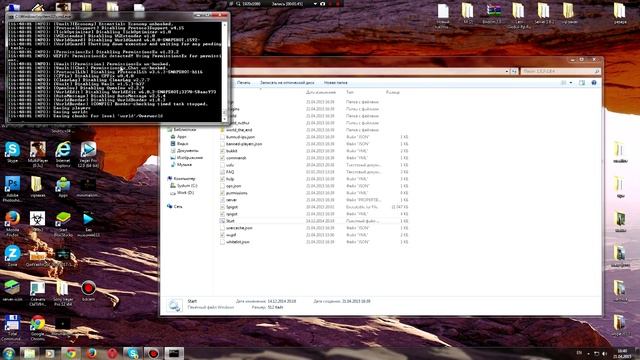This screenshot has height=360, width=640.
Task: Open the change-view dropdown arrow in Explorer
Action: click(571, 82)
